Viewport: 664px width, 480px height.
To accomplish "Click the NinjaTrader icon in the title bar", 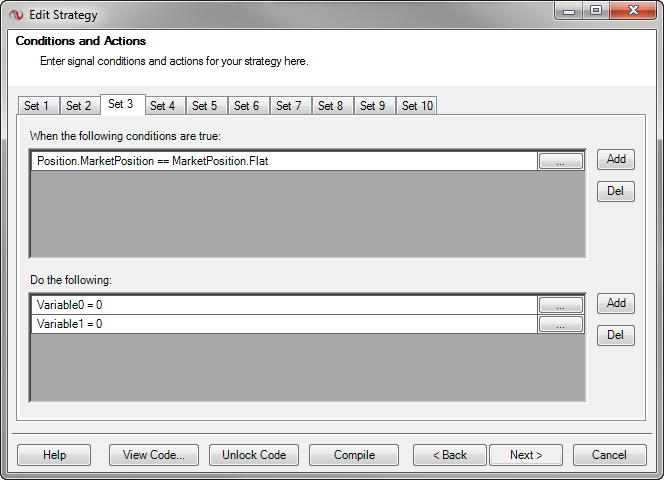I will point(16,15).
